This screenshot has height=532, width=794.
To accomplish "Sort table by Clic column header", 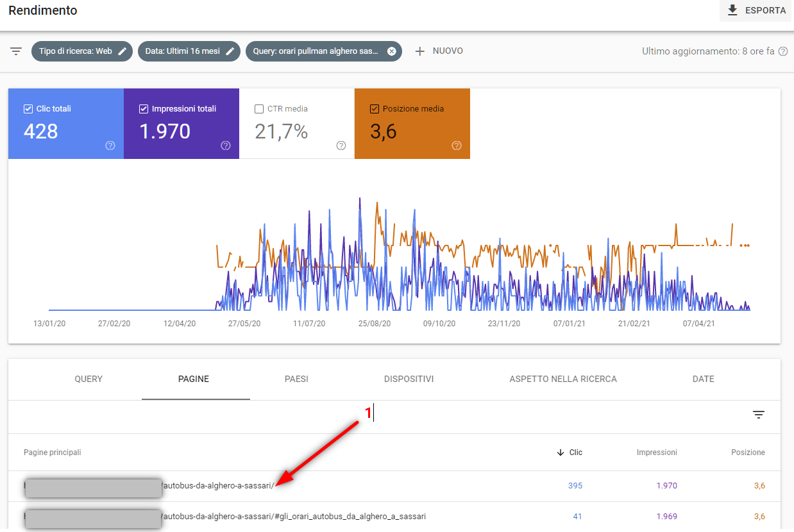I will [x=576, y=453].
